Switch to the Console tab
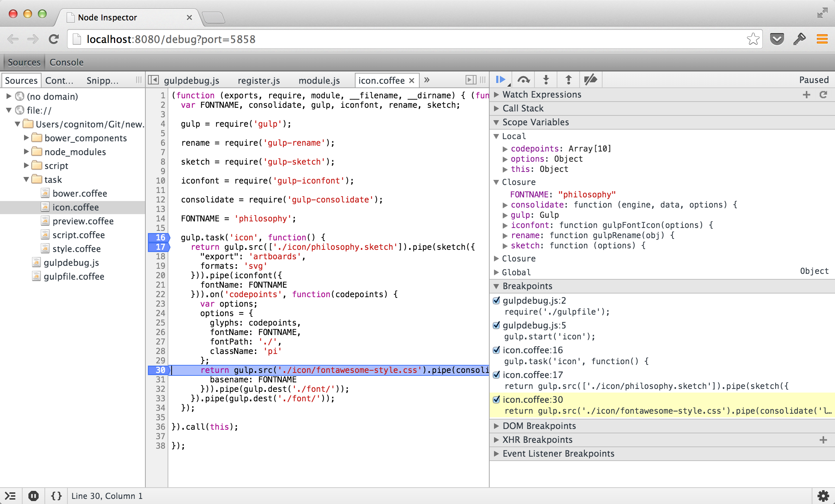 coord(66,62)
